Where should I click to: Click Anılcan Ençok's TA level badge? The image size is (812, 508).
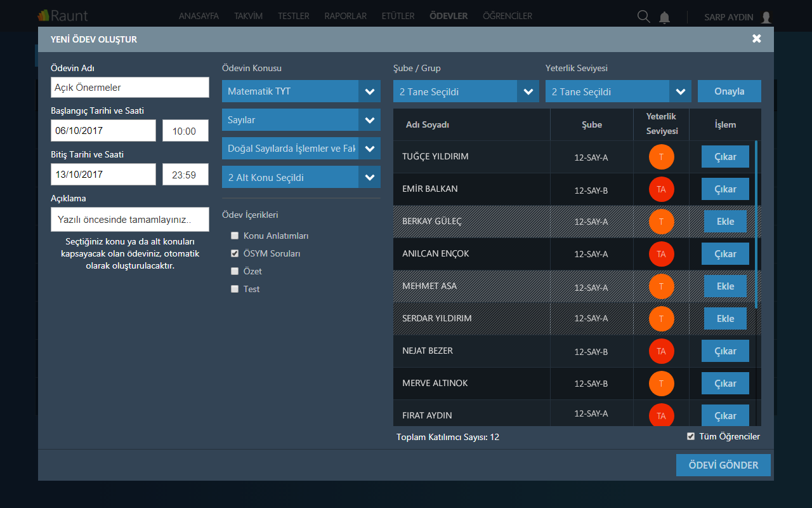662,254
